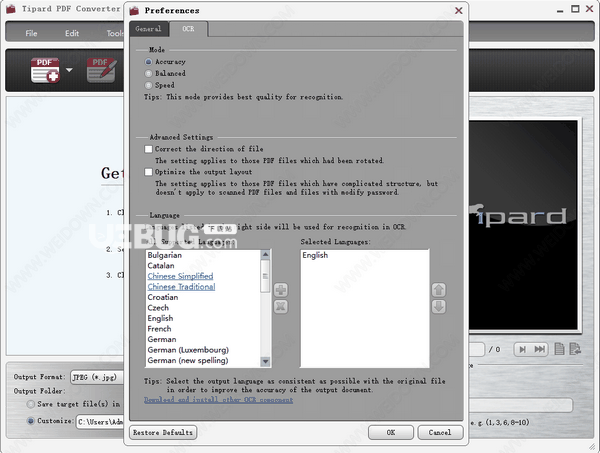Select the Accuracy mode radio button
This screenshot has width=600, height=453.
click(148, 62)
